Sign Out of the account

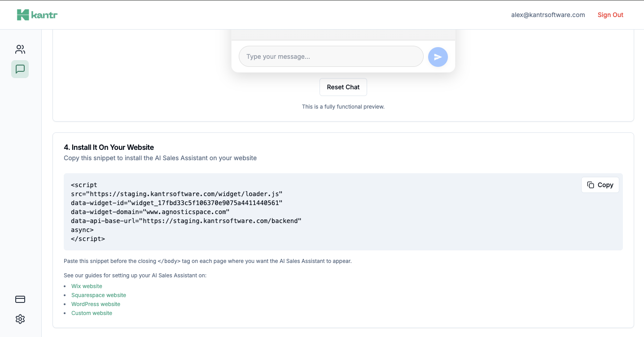click(x=610, y=15)
